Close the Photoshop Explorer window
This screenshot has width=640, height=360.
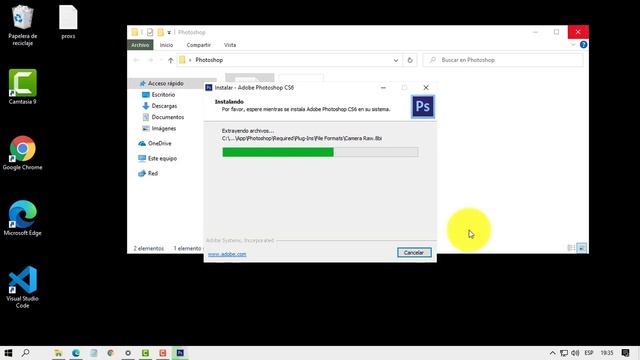click(578, 32)
